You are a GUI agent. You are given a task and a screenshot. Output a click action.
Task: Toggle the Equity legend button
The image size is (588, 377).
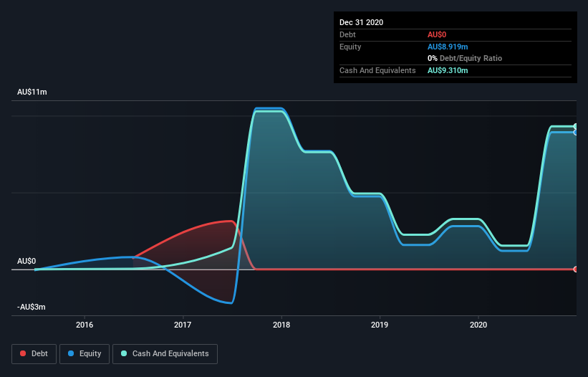[x=85, y=354]
